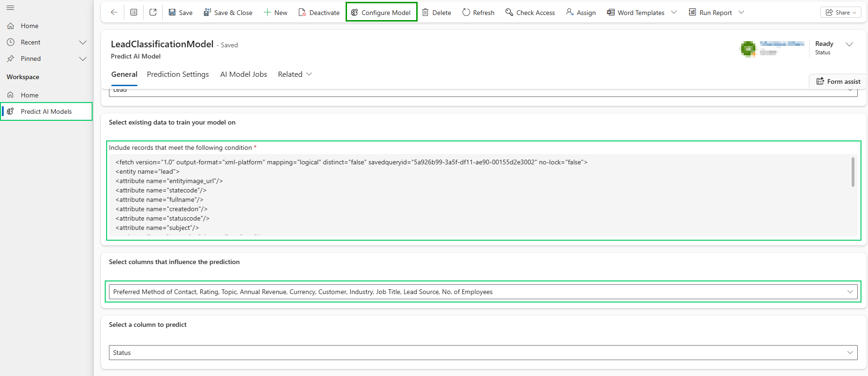868x376 pixels.
Task: Click the FetchXML condition scrollbar
Action: 853,172
